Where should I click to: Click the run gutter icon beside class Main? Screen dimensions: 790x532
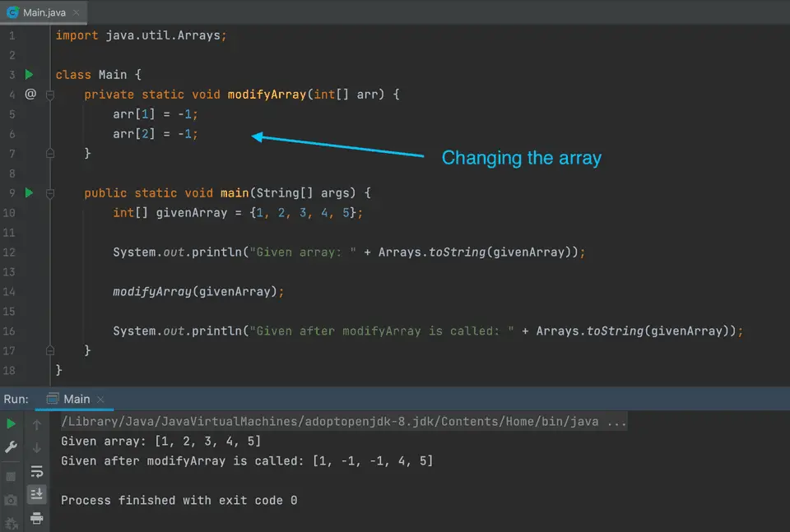(30, 75)
